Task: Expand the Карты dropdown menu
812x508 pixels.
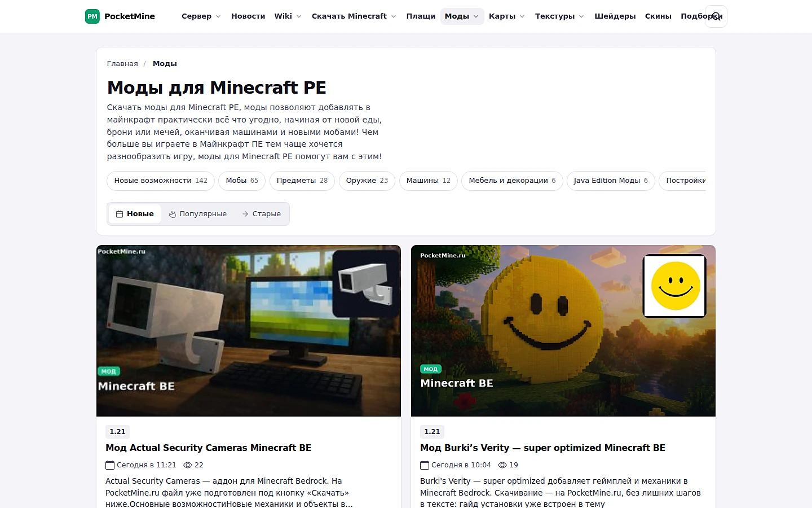Action: pyautogui.click(x=507, y=16)
